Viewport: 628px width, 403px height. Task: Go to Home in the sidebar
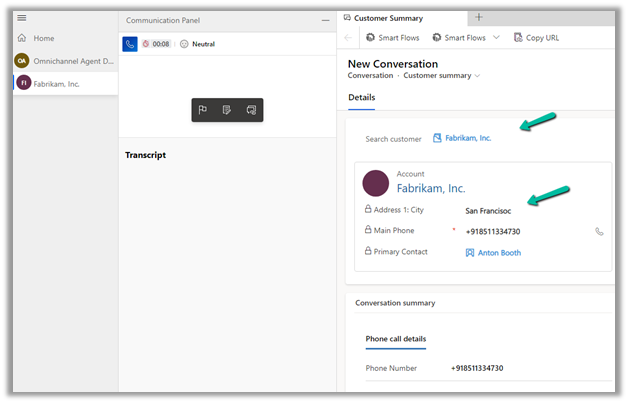tap(43, 38)
